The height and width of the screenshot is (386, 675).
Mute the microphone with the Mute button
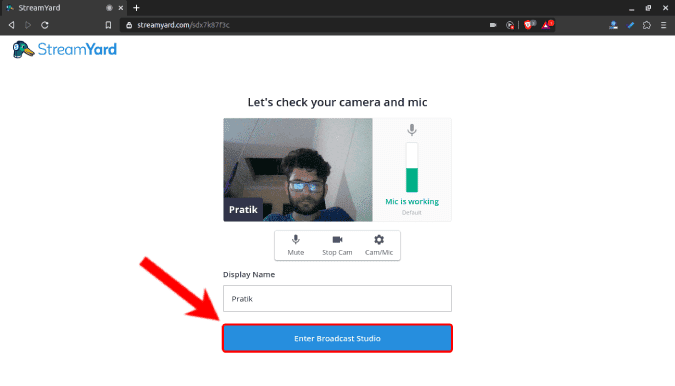[296, 245]
